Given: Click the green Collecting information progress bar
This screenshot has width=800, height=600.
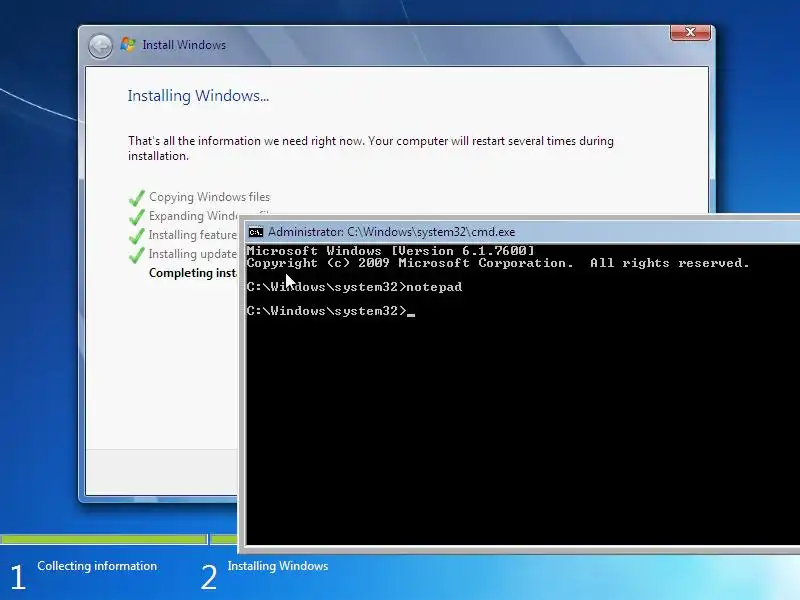Looking at the screenshot, I should click(104, 539).
